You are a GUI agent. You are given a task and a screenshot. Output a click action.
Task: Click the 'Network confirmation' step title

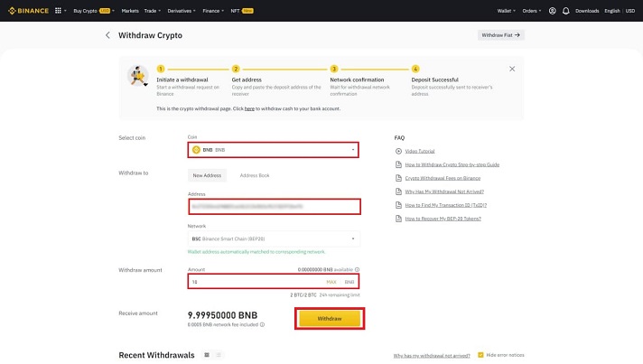358,79
